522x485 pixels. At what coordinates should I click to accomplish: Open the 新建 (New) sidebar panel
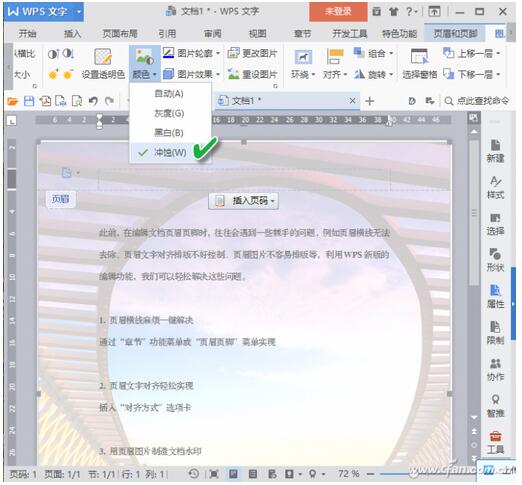pyautogui.click(x=495, y=151)
